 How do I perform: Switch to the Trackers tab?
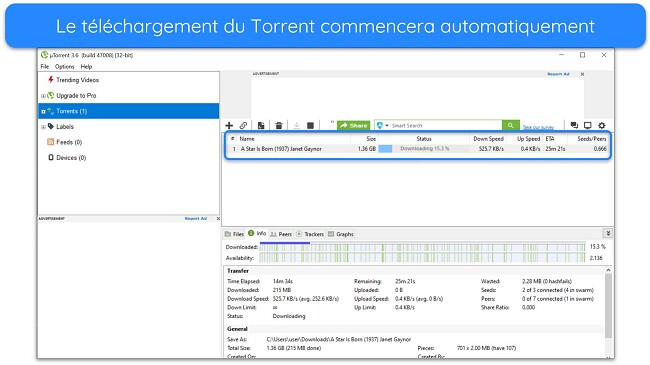point(310,234)
